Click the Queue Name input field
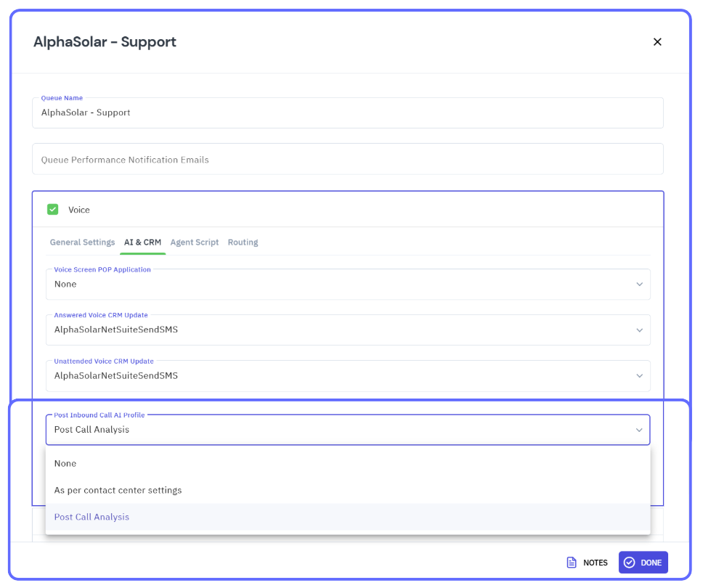Image resolution: width=703 pixels, height=588 pixels. pos(347,113)
